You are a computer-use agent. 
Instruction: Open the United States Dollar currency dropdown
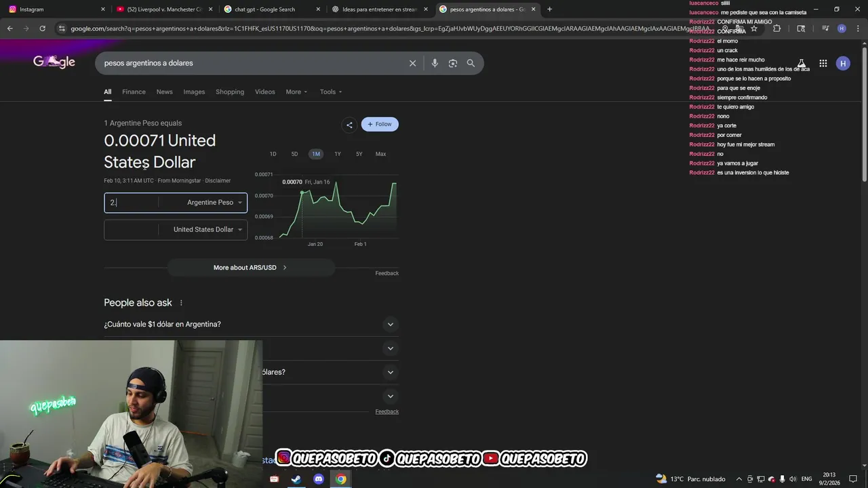[208, 230]
